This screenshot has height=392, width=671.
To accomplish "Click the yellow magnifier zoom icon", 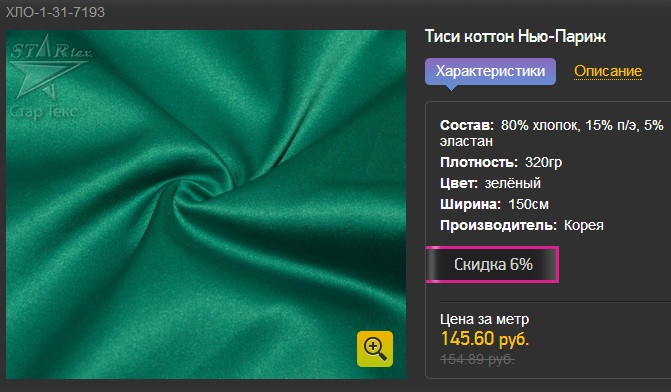I will tap(375, 349).
